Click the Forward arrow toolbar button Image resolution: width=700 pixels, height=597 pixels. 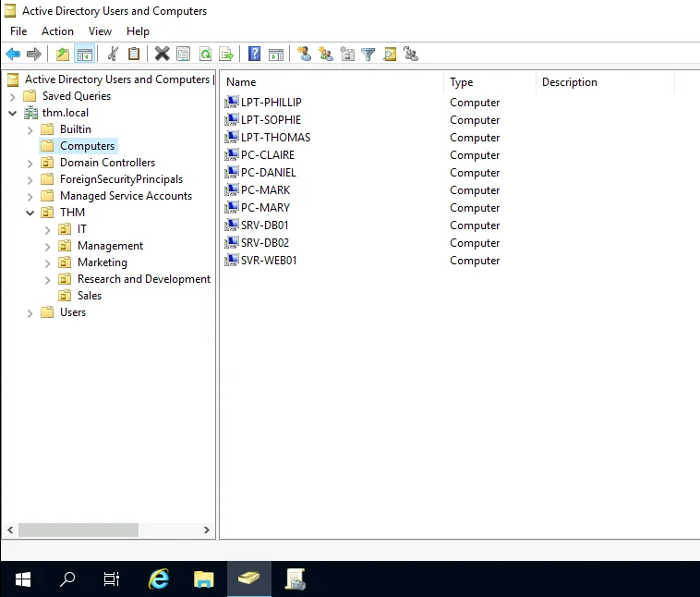click(x=34, y=55)
